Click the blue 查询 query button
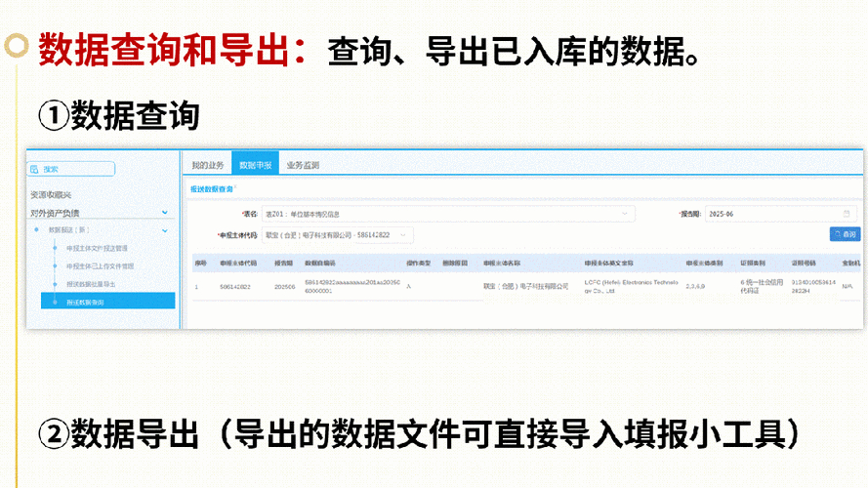The height and width of the screenshot is (488, 868). click(x=845, y=234)
